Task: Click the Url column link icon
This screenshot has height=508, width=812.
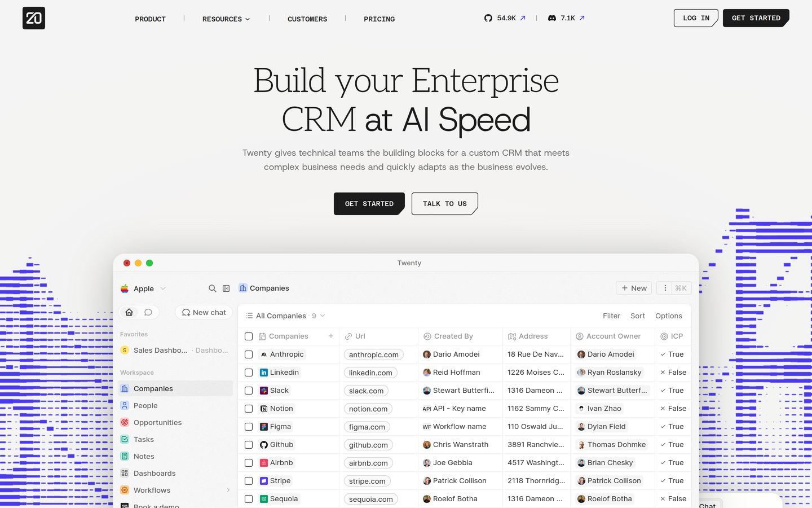Action: click(348, 336)
